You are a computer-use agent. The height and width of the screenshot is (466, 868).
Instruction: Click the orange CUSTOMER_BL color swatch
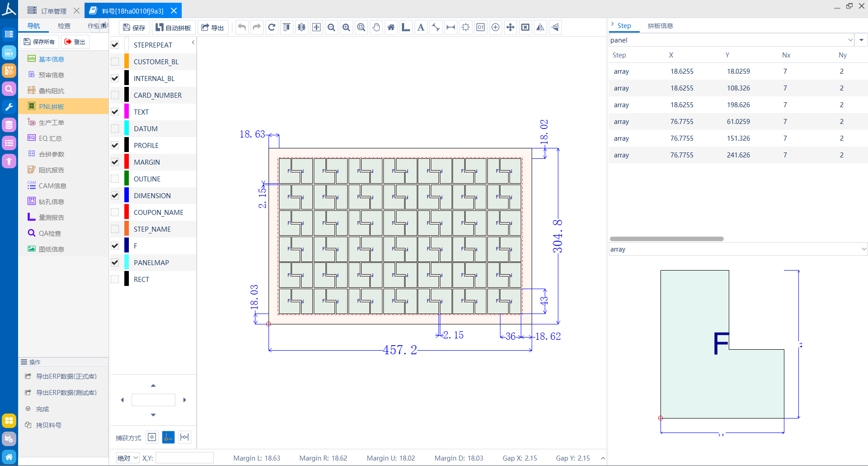(x=127, y=62)
